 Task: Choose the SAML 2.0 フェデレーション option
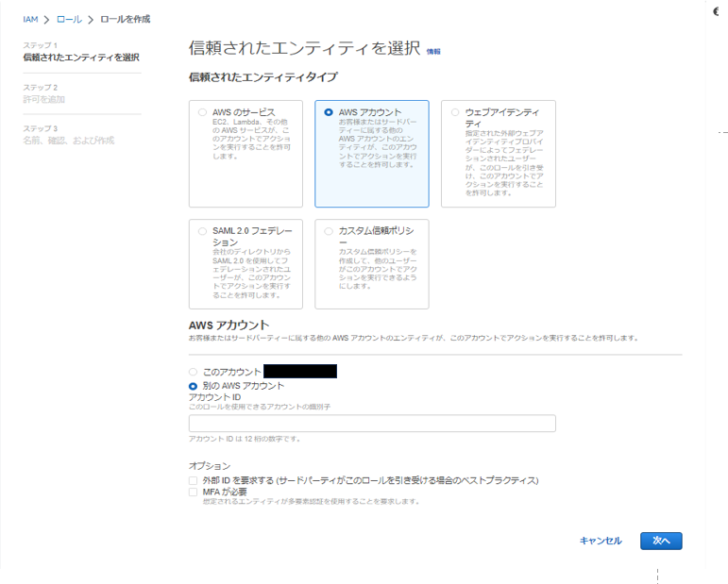click(x=245, y=264)
